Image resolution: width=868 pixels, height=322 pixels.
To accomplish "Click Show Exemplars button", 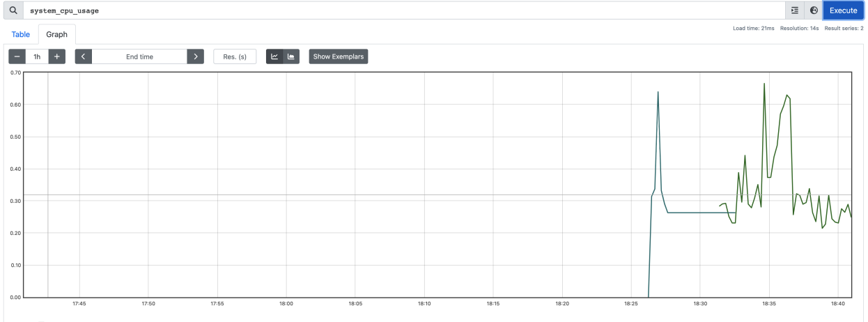I will pos(339,56).
